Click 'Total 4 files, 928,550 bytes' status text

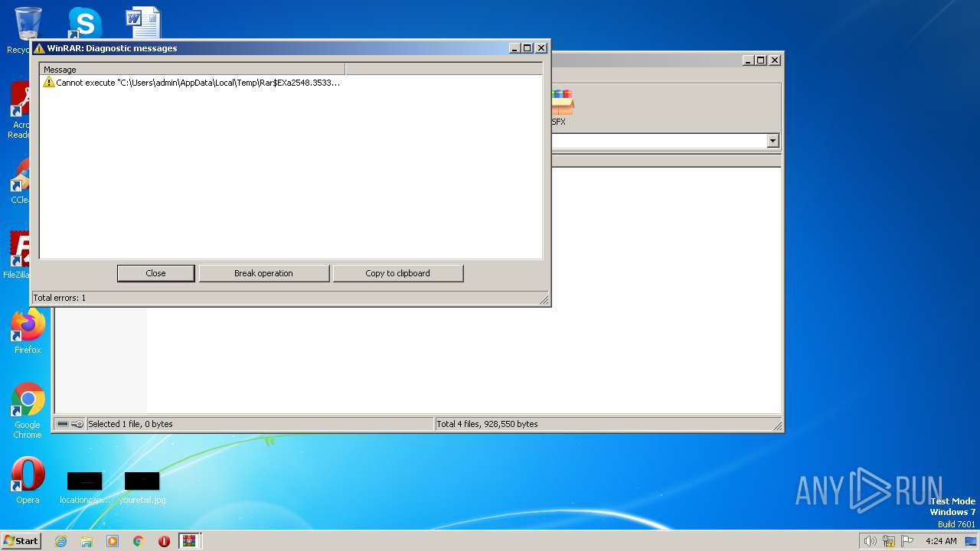point(487,424)
